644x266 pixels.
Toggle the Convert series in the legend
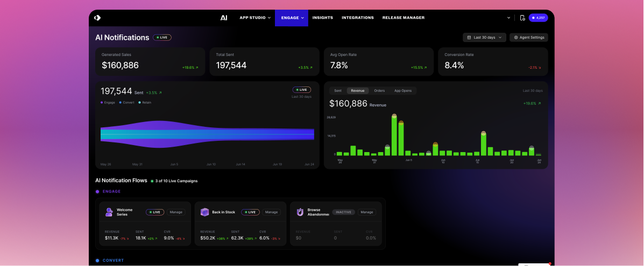click(126, 103)
